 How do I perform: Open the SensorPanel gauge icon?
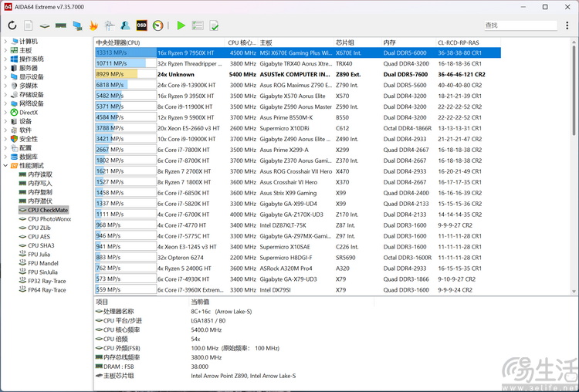point(158,25)
